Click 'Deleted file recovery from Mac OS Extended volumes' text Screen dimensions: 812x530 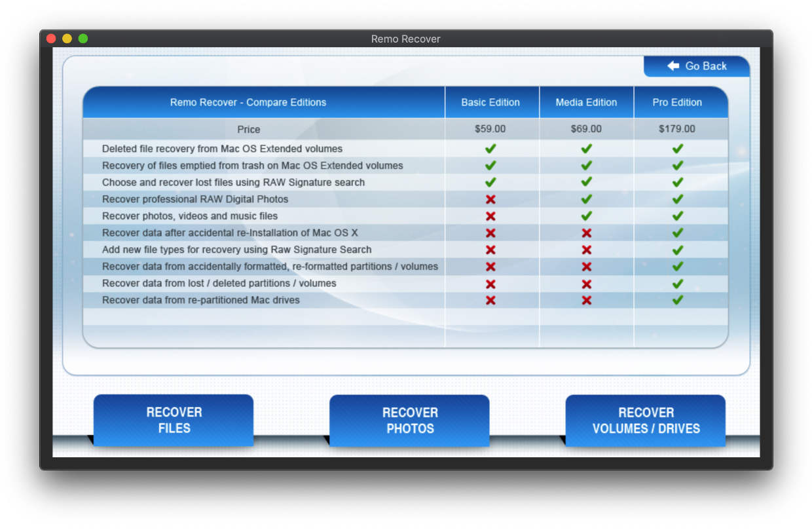[x=222, y=149]
